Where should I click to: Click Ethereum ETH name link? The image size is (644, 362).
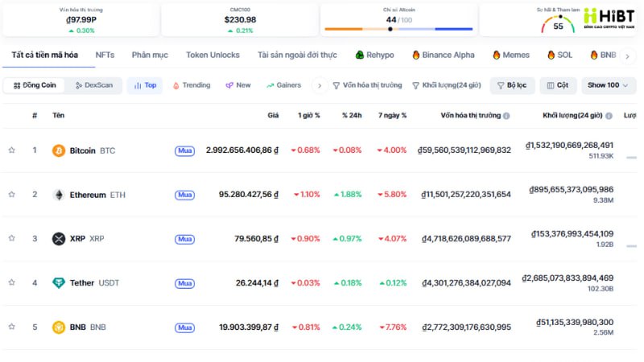coord(97,195)
